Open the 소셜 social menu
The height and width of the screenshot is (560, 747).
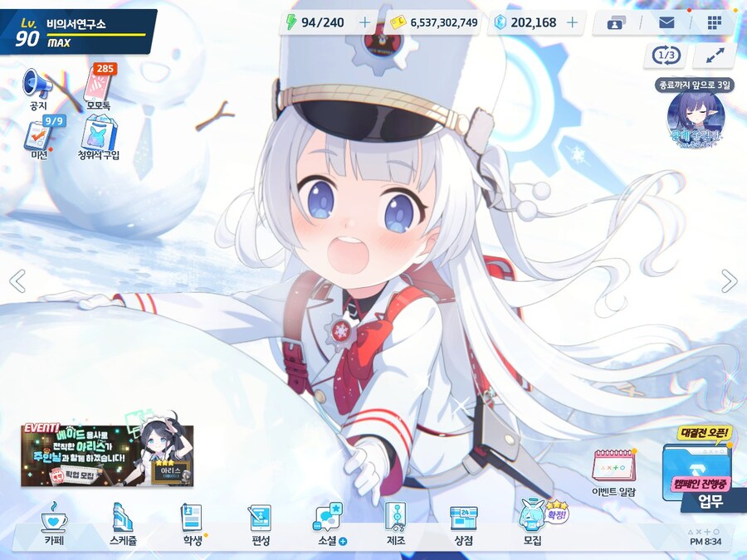pyautogui.click(x=329, y=523)
